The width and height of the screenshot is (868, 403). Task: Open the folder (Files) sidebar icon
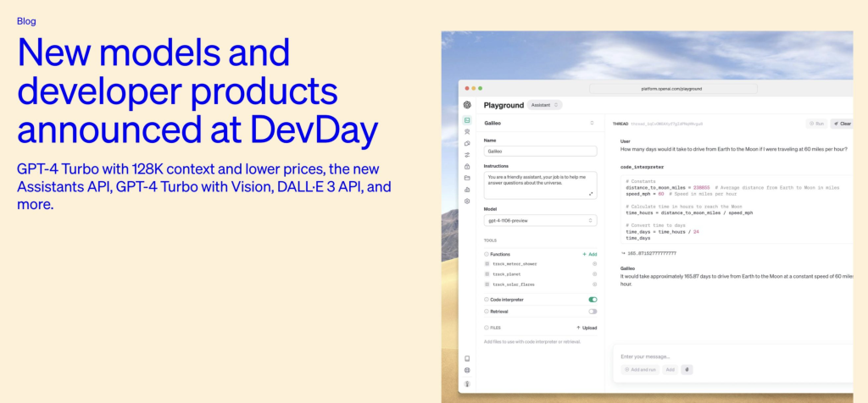coord(467,178)
